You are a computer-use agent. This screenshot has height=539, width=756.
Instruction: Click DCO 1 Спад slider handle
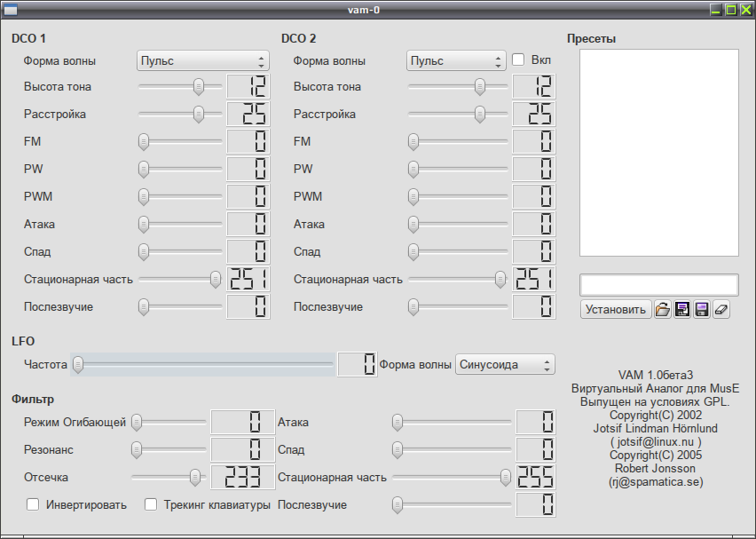tap(144, 252)
